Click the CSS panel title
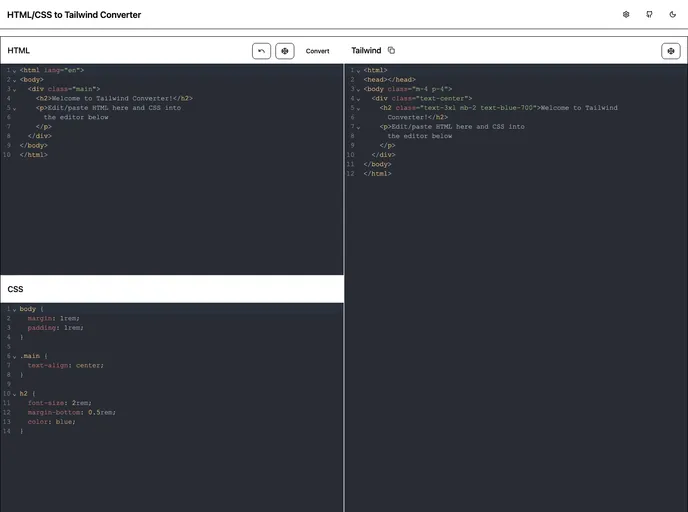This screenshot has height=512, width=688. point(15,289)
